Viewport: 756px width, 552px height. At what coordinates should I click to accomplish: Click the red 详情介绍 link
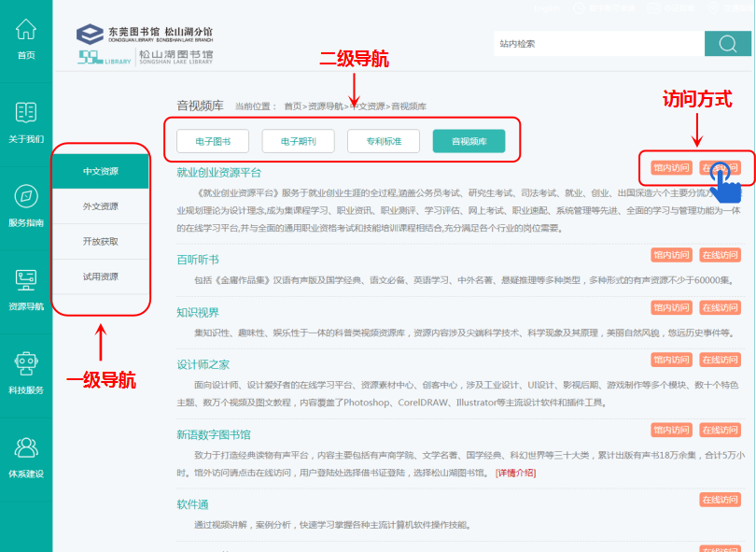pyautogui.click(x=515, y=473)
